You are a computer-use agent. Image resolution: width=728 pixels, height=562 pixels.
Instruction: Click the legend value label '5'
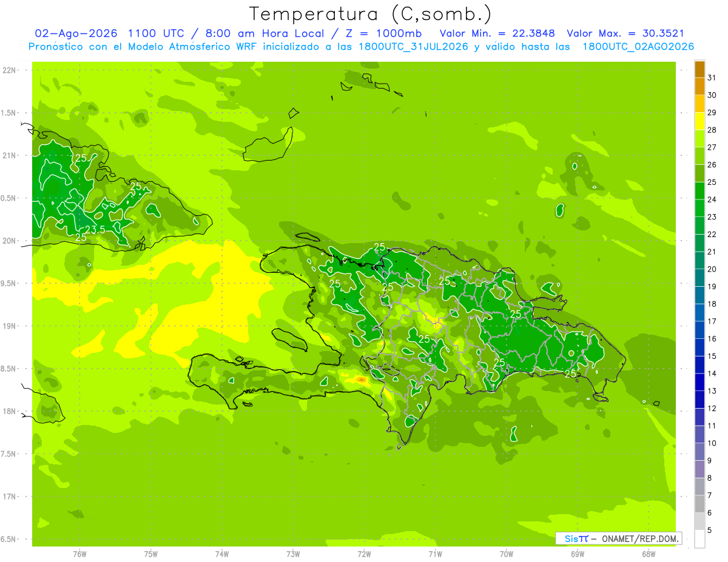pos(710,530)
